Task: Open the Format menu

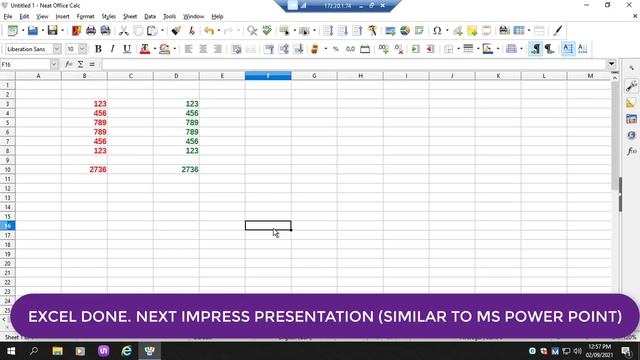Action: pos(85,16)
